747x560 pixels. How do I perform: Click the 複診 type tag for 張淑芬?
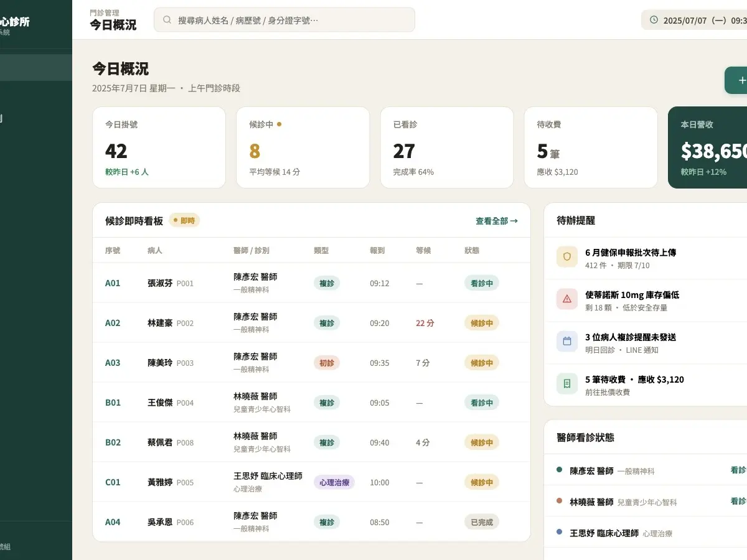click(327, 283)
